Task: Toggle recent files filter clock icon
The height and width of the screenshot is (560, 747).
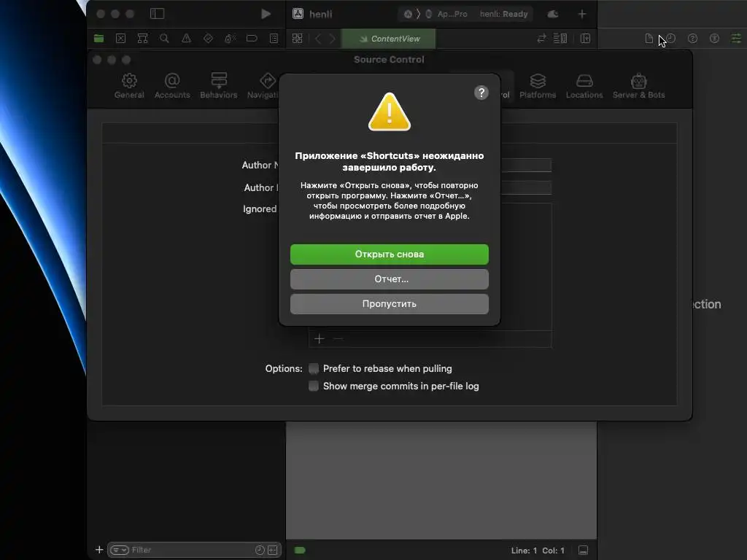Action: [260, 550]
